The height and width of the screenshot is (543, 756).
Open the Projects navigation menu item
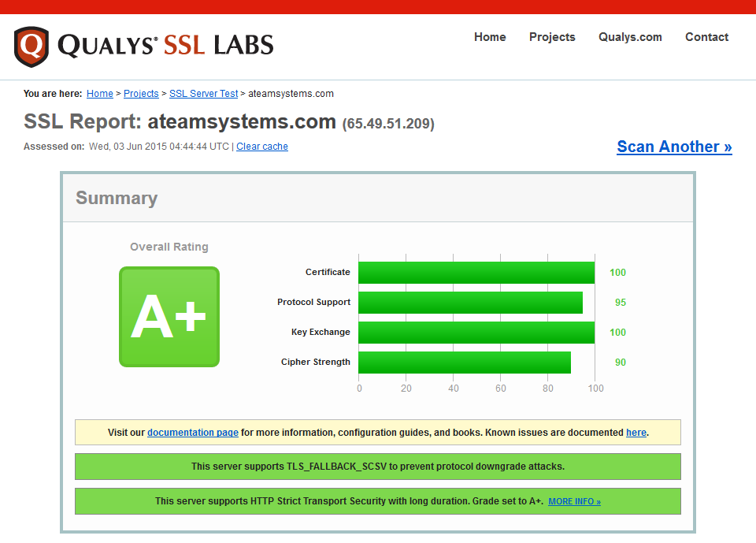click(x=552, y=37)
